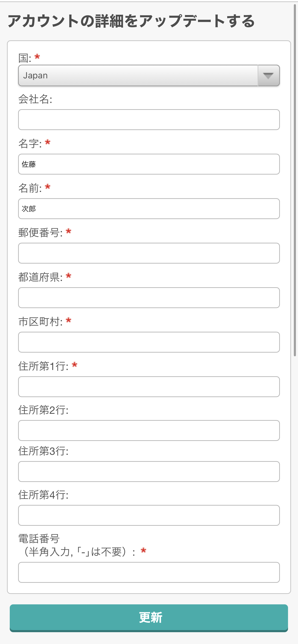Click the 電話番号 phone number field
The image size is (298, 644).
149,572
